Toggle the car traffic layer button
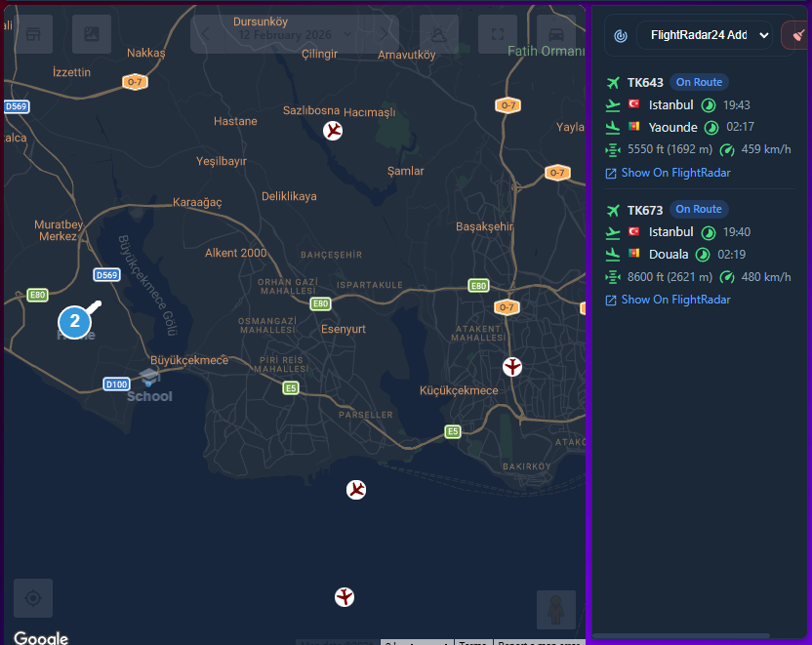 [x=556, y=34]
